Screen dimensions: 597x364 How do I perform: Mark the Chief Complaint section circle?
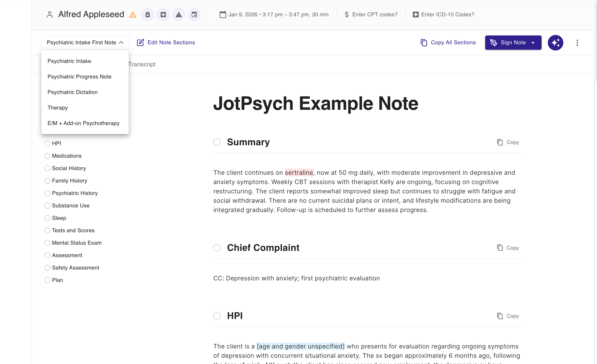tap(217, 248)
